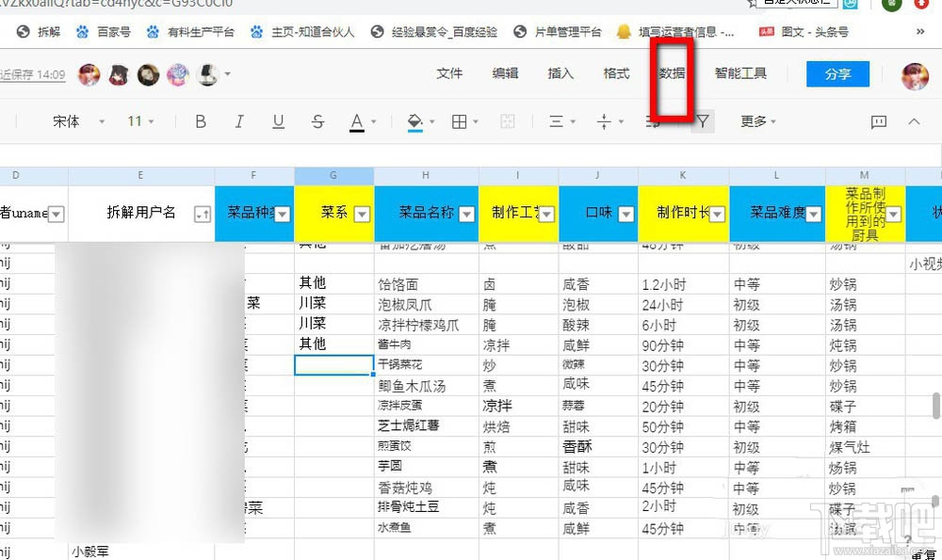Click the blue 分享 button
Viewport: 942px width, 560px height.
pos(837,73)
